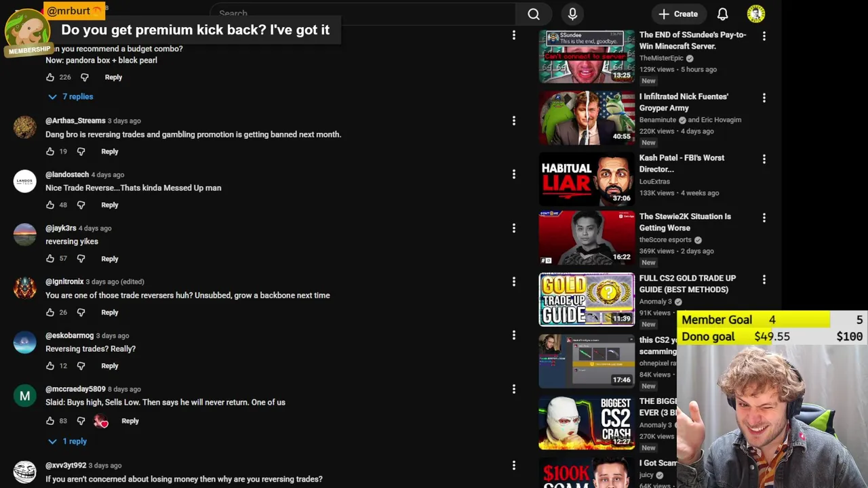Visit LouExtras channel

coord(654,182)
